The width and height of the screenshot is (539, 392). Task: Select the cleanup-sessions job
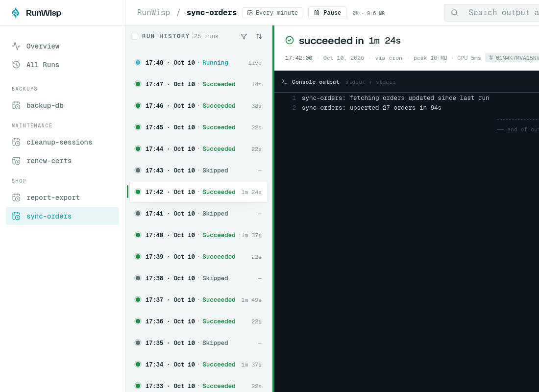[x=63, y=143]
